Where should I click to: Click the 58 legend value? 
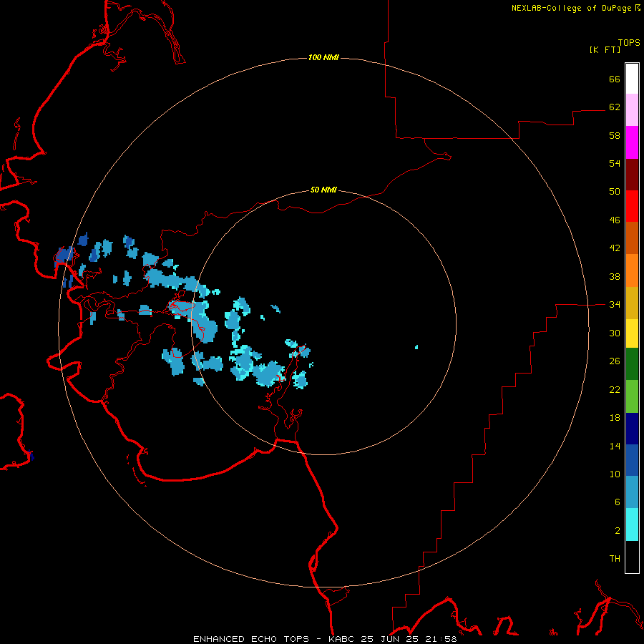pos(615,135)
